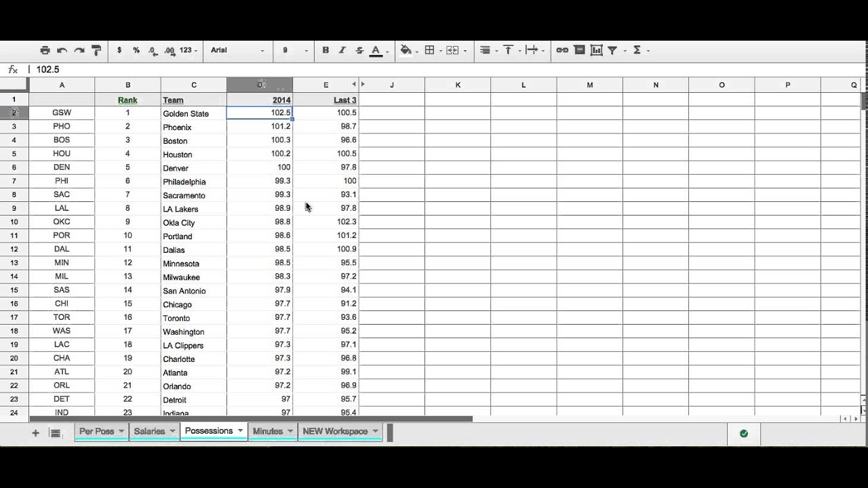Image resolution: width=868 pixels, height=488 pixels.
Task: Format as currency with dollar icon
Action: 119,50
